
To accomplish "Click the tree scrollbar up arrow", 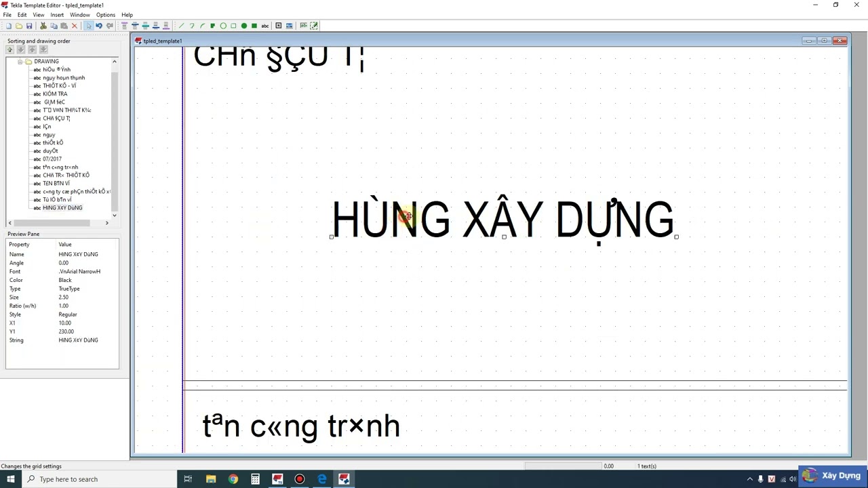I will tap(115, 62).
